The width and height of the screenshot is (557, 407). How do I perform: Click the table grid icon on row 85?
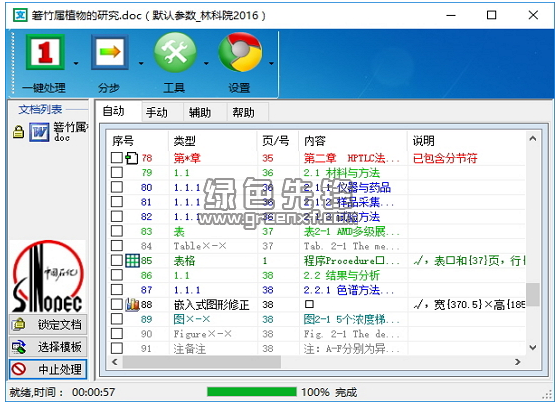(x=132, y=260)
